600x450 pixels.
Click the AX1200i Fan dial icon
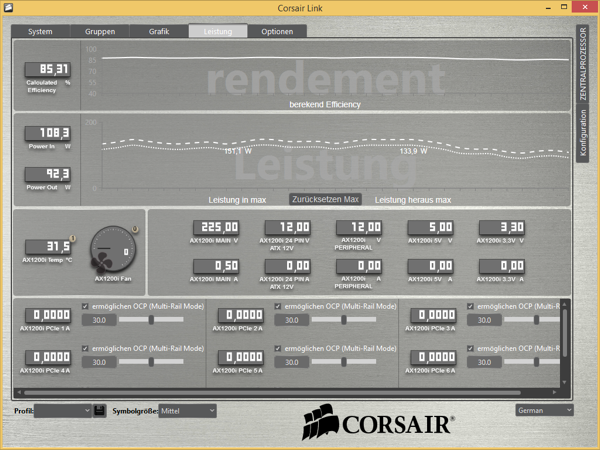[113, 249]
